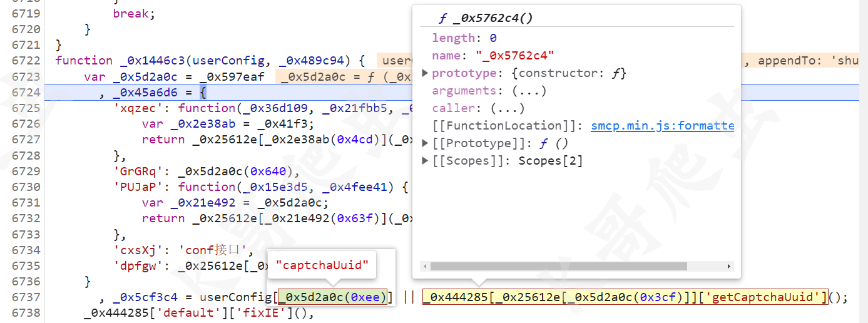This screenshot has height=323, width=868.
Task: Click the 'dpfgw' key on line 6735
Action: [x=138, y=265]
